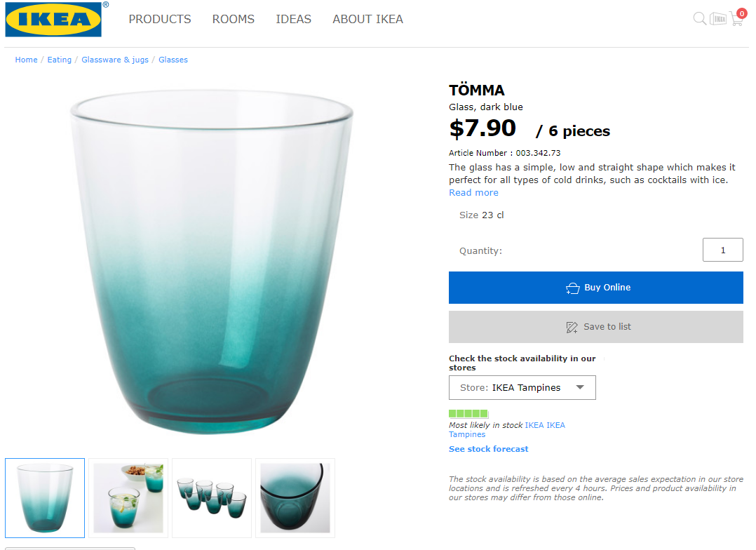This screenshot has width=756, height=550.
Task: Open the ABOUT IKEA menu
Action: point(367,20)
